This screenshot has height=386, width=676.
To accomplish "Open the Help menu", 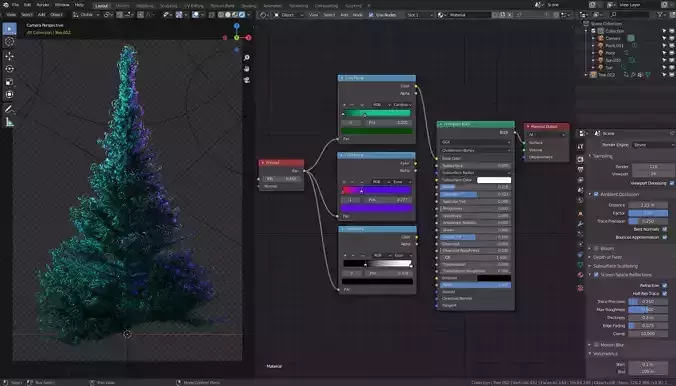I will click(x=79, y=5).
